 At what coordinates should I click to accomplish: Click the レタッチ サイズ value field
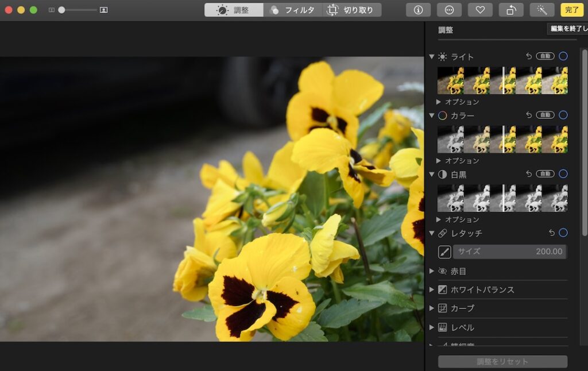pyautogui.click(x=509, y=252)
